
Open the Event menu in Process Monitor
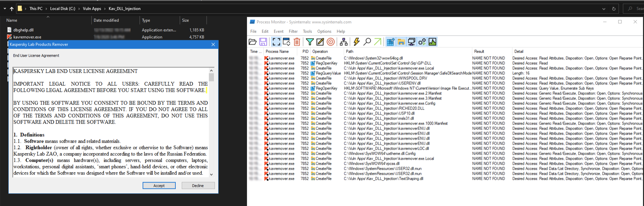click(278, 31)
